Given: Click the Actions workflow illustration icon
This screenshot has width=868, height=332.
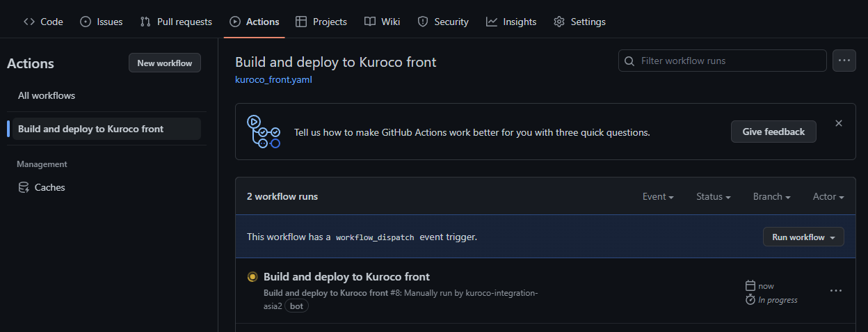Looking at the screenshot, I should click(264, 132).
